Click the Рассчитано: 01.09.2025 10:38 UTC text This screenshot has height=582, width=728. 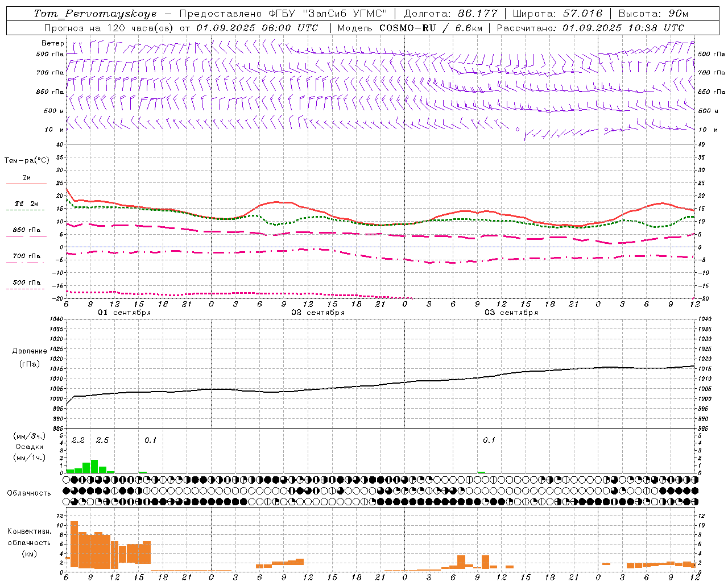pos(590,28)
